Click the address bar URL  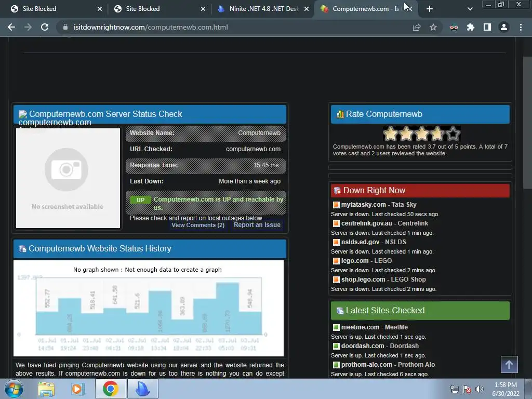point(151,27)
